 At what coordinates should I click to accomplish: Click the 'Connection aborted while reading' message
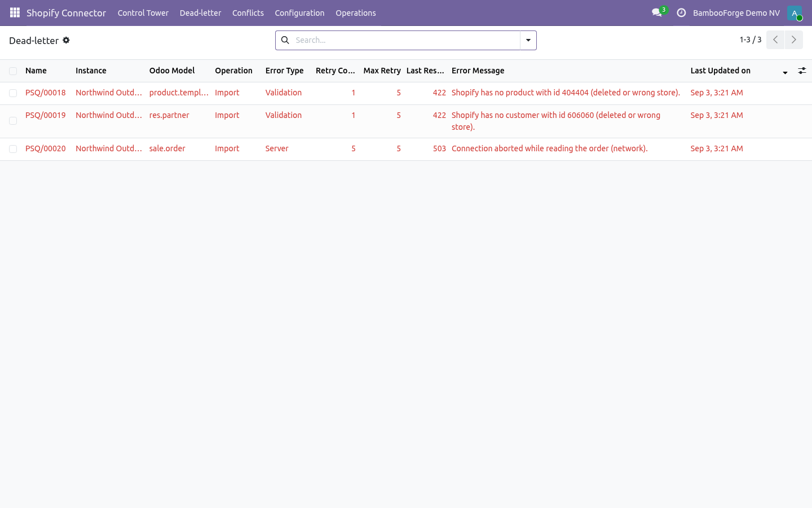point(550,148)
